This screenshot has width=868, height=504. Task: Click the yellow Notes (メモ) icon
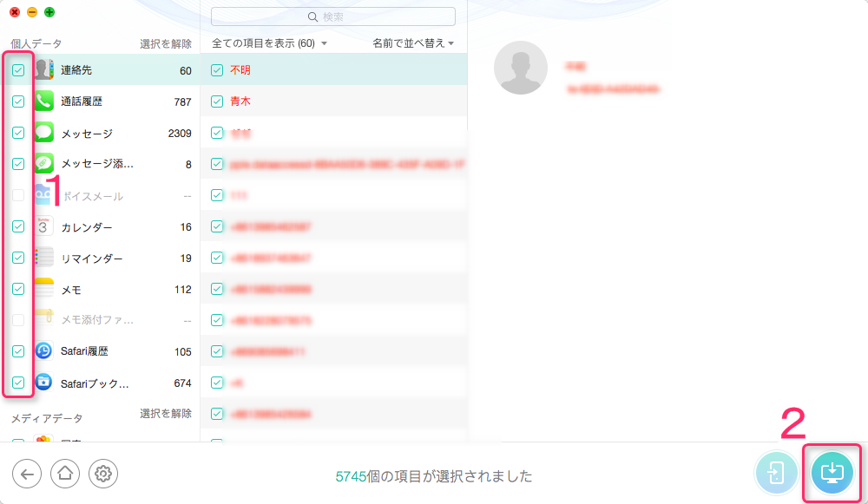pyautogui.click(x=43, y=289)
